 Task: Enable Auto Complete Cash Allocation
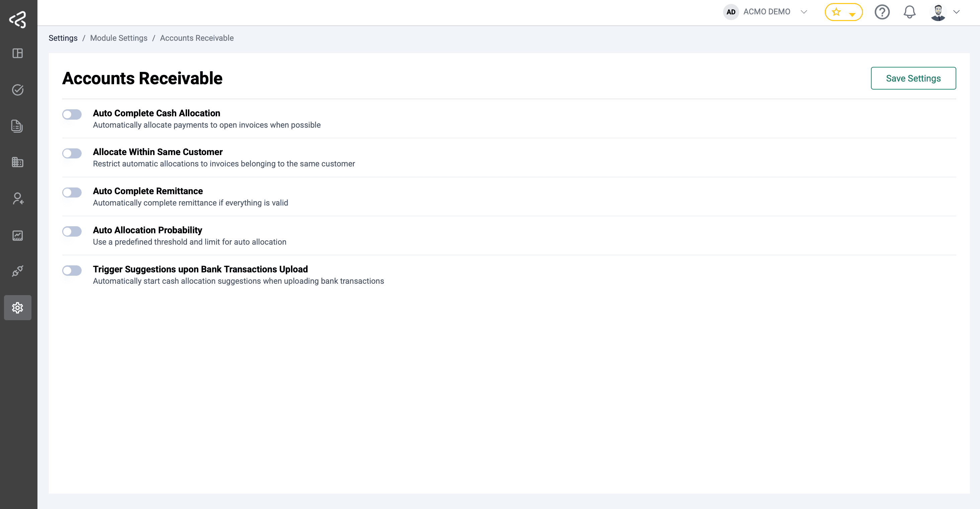click(72, 114)
